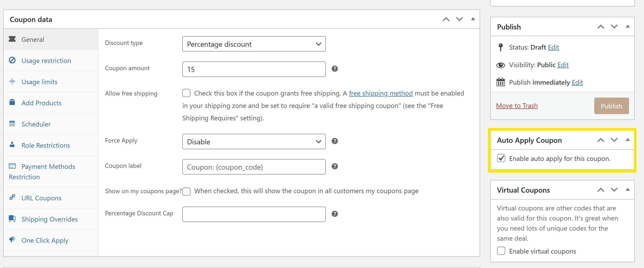Click the URL Coupons link icon
The height and width of the screenshot is (268, 644).
(12, 197)
